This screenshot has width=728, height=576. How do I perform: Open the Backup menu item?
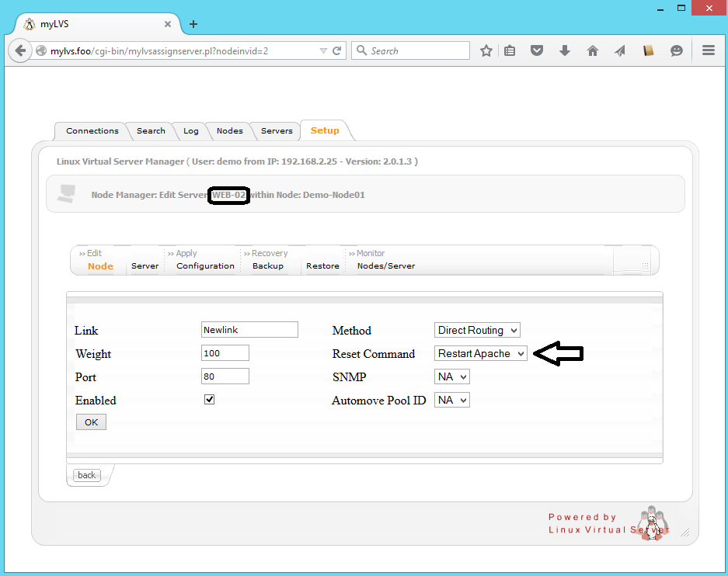267,266
